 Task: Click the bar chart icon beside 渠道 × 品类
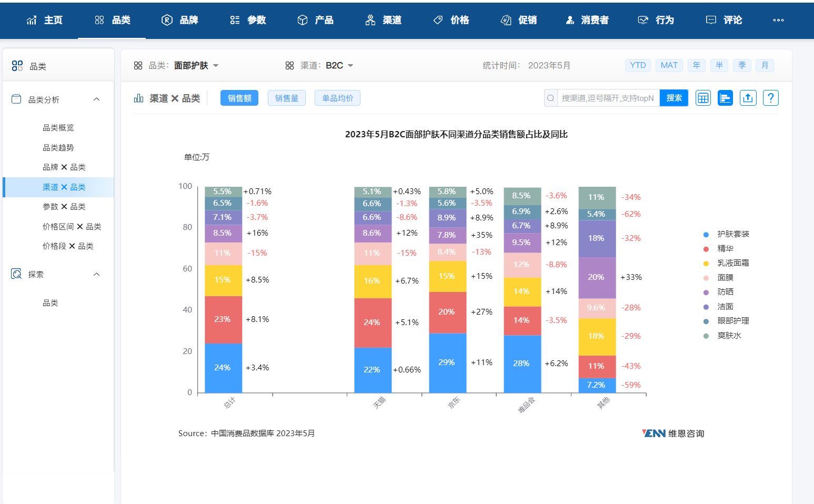click(x=138, y=98)
